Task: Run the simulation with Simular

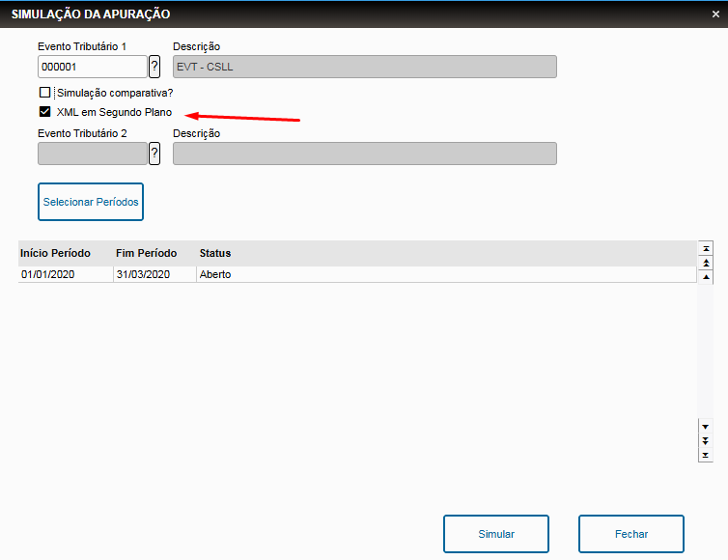Action: [496, 534]
